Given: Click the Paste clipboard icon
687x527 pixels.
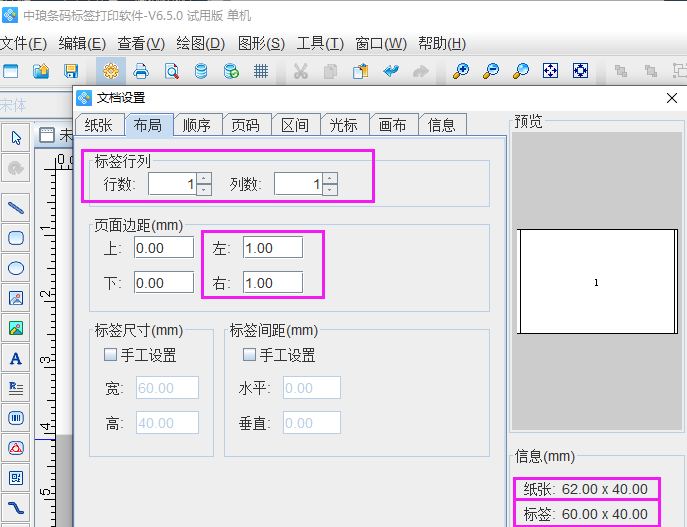Looking at the screenshot, I should point(360,71).
